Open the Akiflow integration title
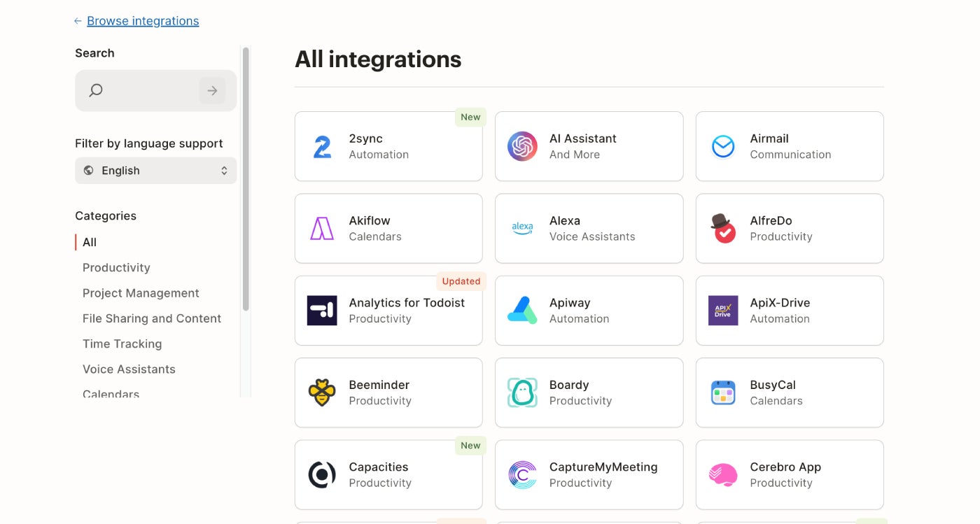Viewport: 980px width, 524px height. point(370,220)
